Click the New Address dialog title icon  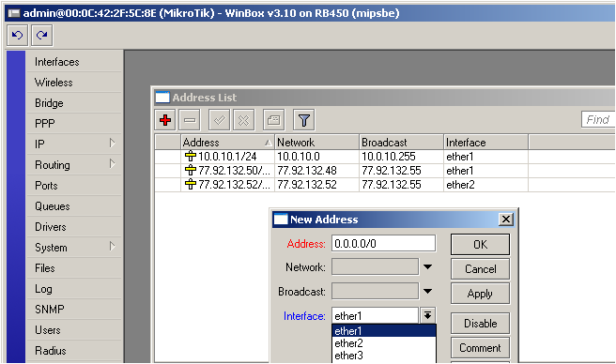coord(281,220)
